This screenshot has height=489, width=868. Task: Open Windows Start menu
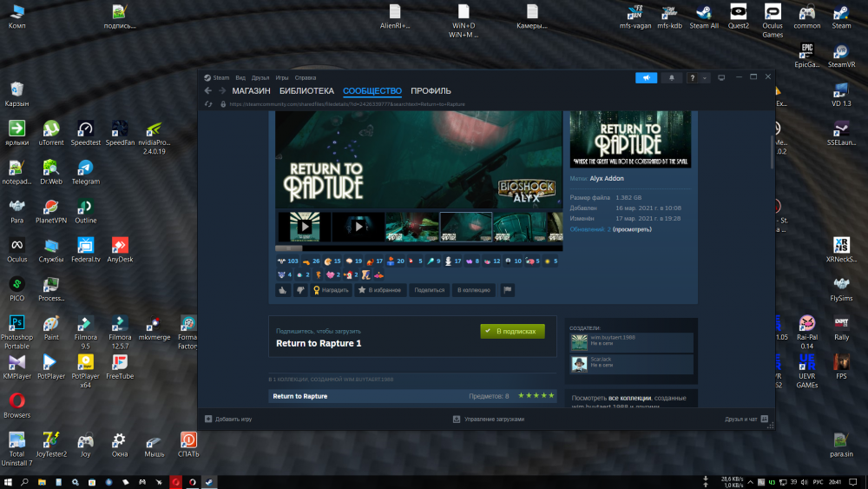tap(8, 482)
